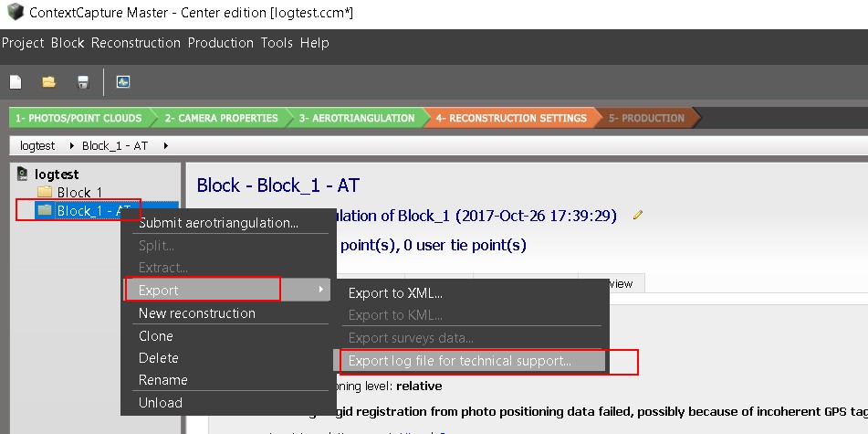Choose New reconstruction in context menu
The width and height of the screenshot is (868, 434).
[197, 313]
